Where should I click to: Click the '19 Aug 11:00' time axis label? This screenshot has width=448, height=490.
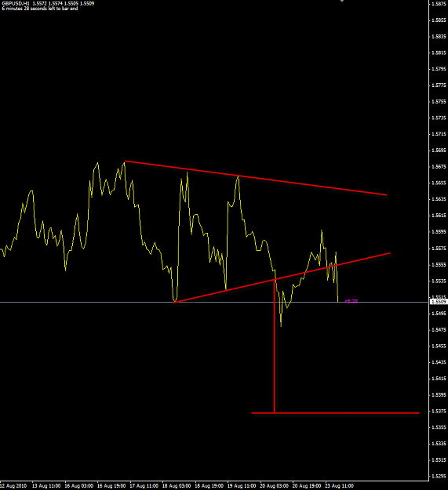(242, 486)
